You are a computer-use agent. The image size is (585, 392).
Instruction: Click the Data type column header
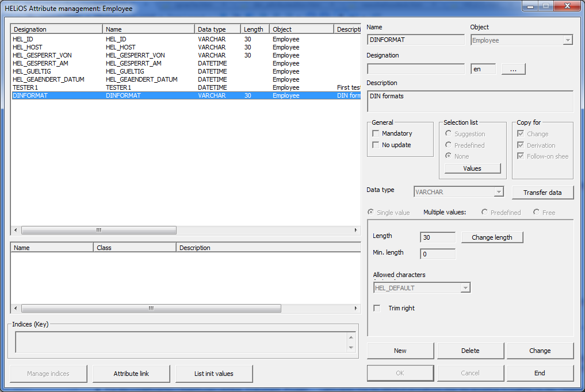click(x=217, y=29)
